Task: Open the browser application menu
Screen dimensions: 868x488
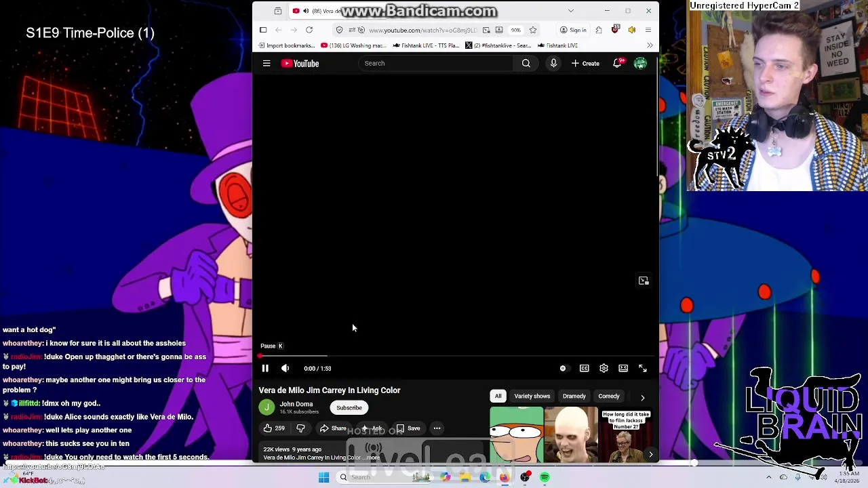Action: click(x=648, y=30)
